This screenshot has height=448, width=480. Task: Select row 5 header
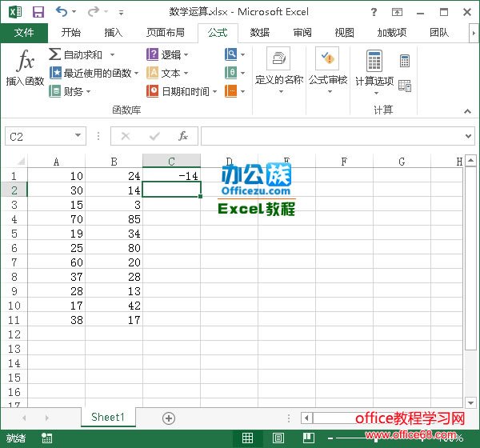(14, 234)
